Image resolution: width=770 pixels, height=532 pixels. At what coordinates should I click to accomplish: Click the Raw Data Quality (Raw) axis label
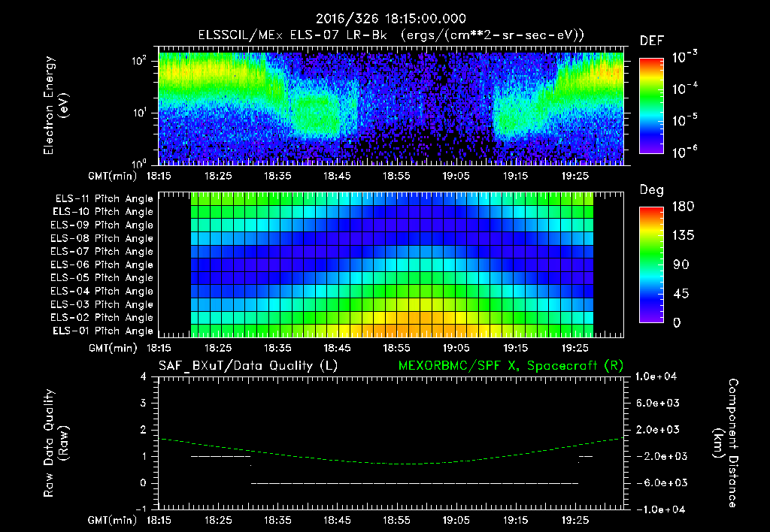click(56, 443)
